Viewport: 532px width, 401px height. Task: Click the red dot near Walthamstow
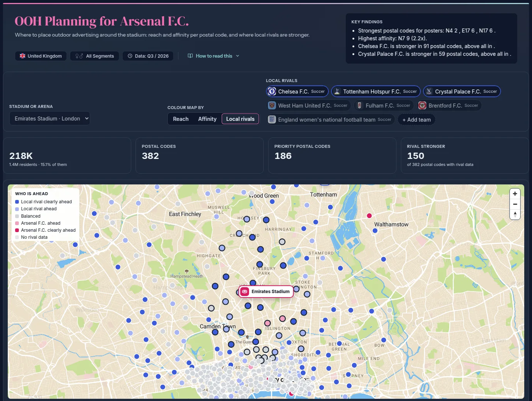click(x=369, y=215)
